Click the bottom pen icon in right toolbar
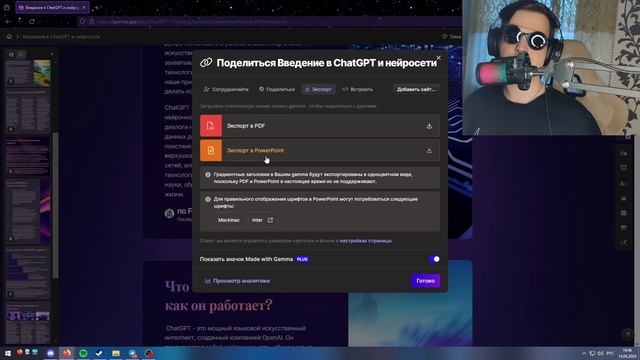Image resolution: width=640 pixels, height=360 pixels. tap(624, 243)
